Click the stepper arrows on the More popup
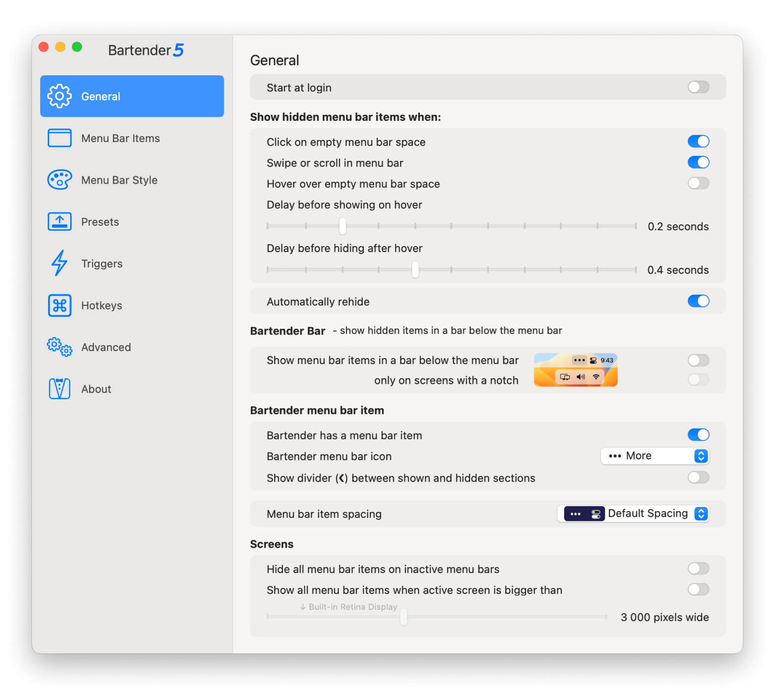This screenshot has height=700, width=772. tap(701, 456)
